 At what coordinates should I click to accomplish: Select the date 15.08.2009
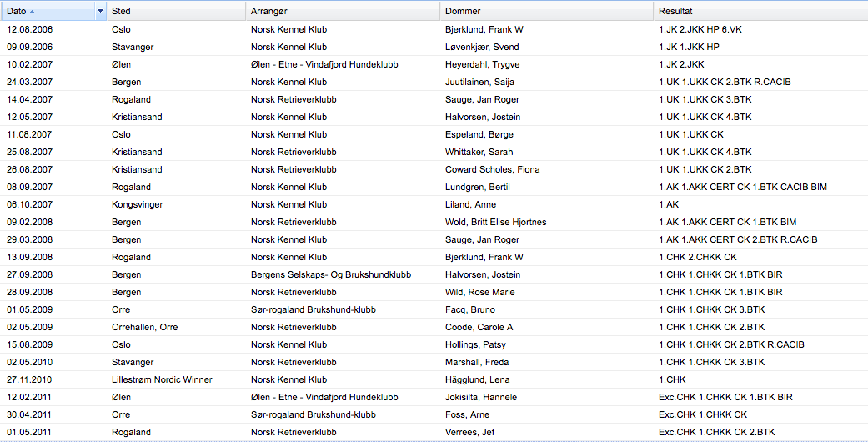[29, 344]
